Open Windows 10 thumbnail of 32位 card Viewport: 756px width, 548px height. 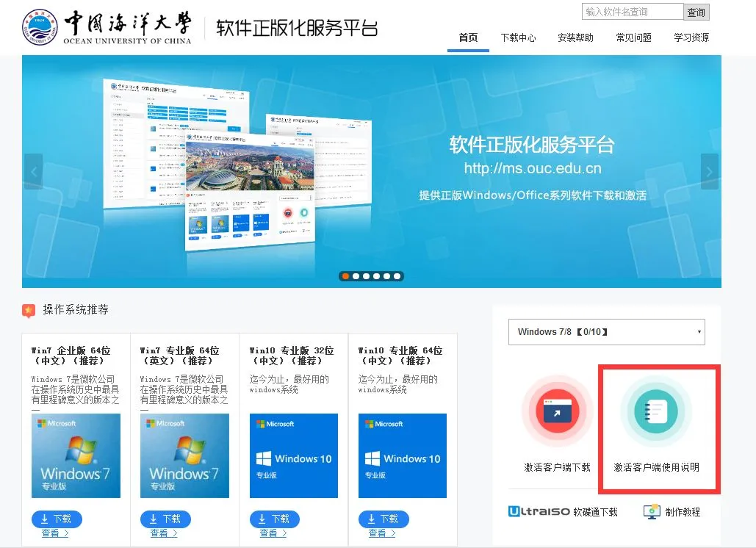point(294,455)
